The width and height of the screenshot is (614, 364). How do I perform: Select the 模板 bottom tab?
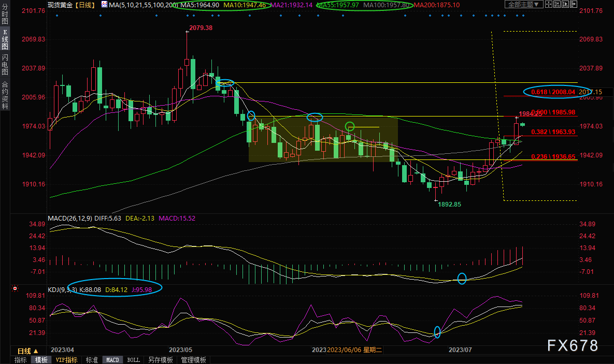[41, 360]
